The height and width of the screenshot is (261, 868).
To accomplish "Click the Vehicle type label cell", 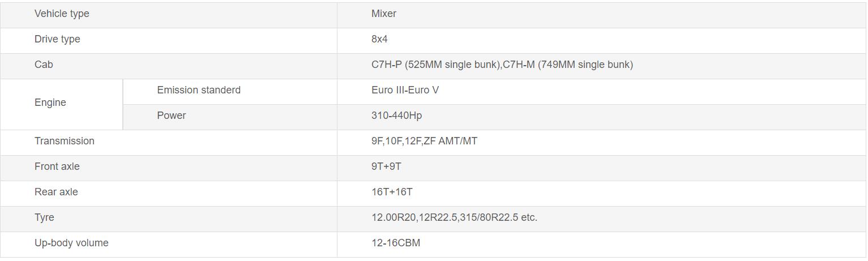I will pyautogui.click(x=62, y=14).
